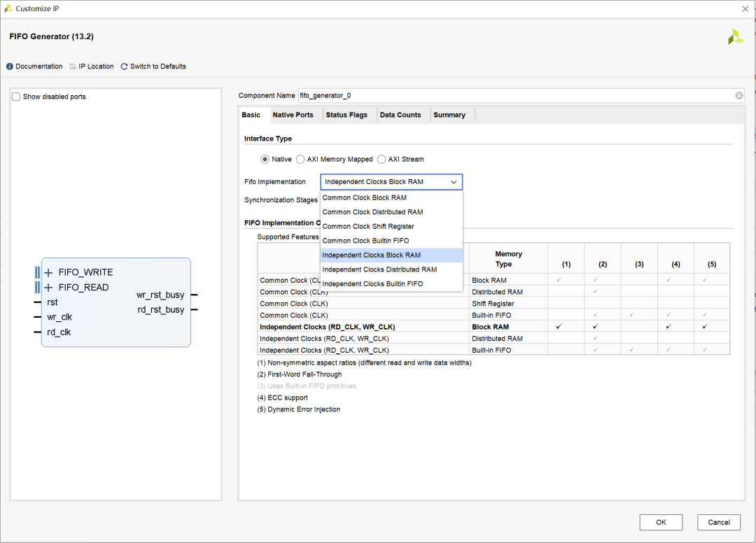
Task: Click the wr_rst_busy port label
Action: coord(160,295)
